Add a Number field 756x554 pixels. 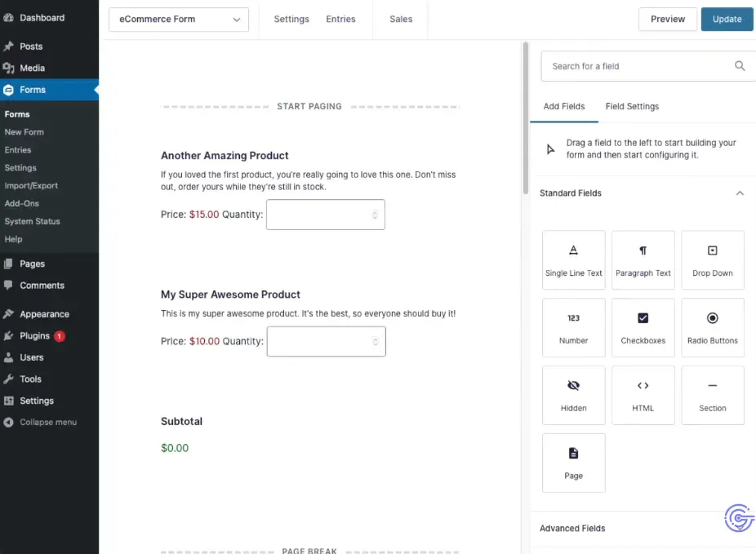coord(573,327)
